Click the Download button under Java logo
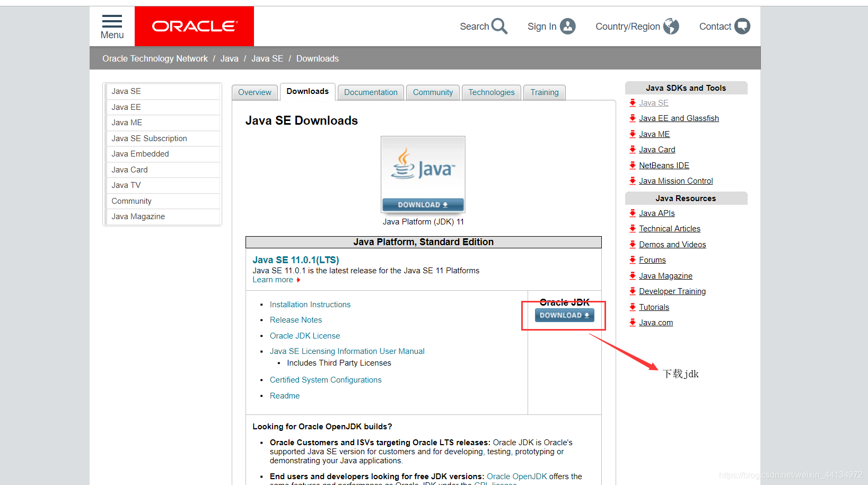 click(423, 205)
